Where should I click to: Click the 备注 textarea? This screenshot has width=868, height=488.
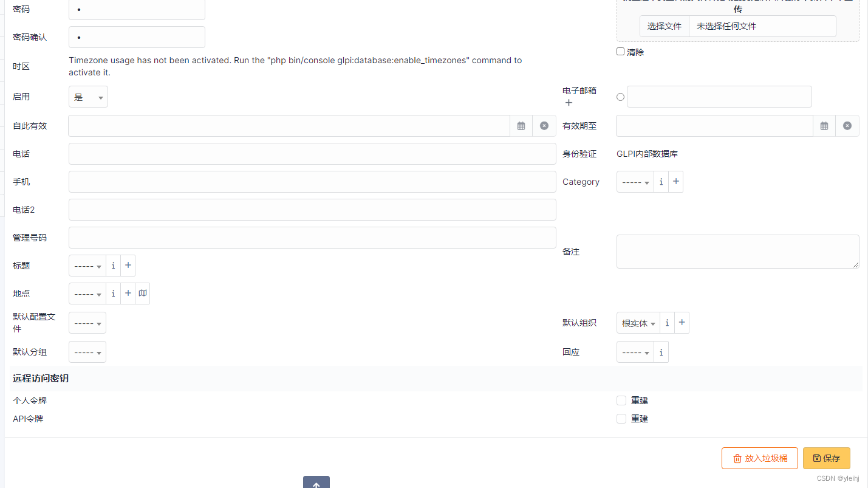[738, 252]
